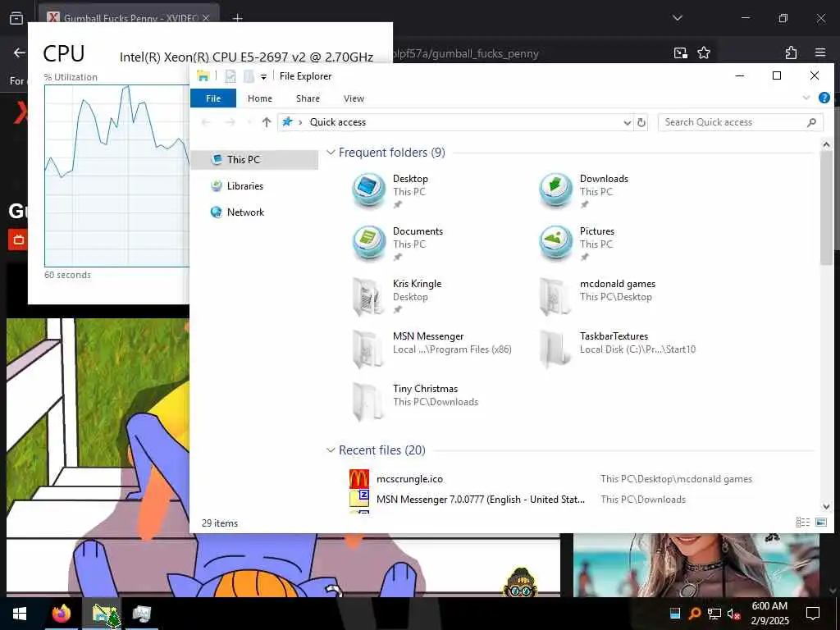This screenshot has height=630, width=840.
Task: Click the Firefox taskbar icon
Action: point(62,614)
